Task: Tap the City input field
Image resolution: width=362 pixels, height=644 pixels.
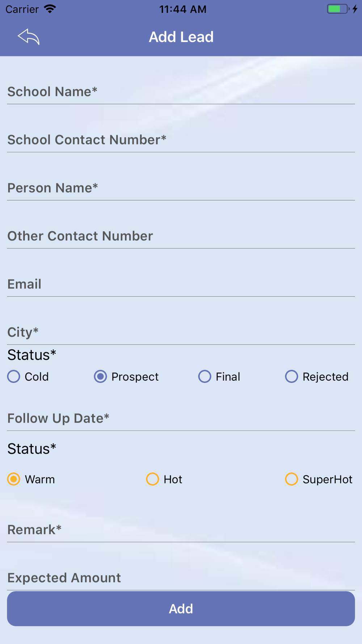Action: click(x=181, y=332)
